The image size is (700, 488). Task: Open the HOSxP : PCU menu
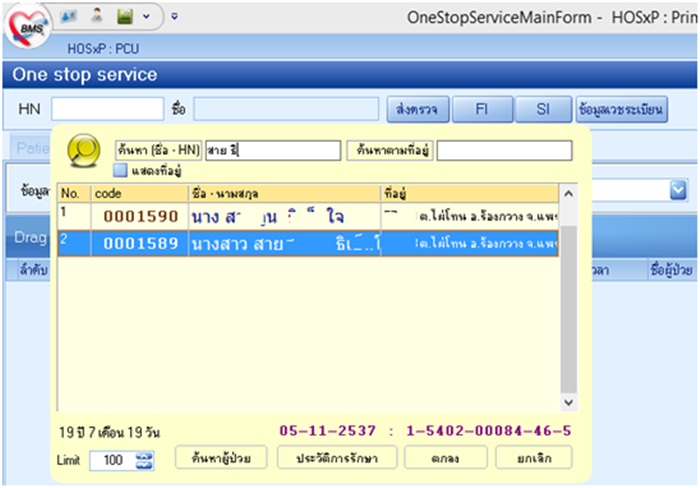click(103, 49)
